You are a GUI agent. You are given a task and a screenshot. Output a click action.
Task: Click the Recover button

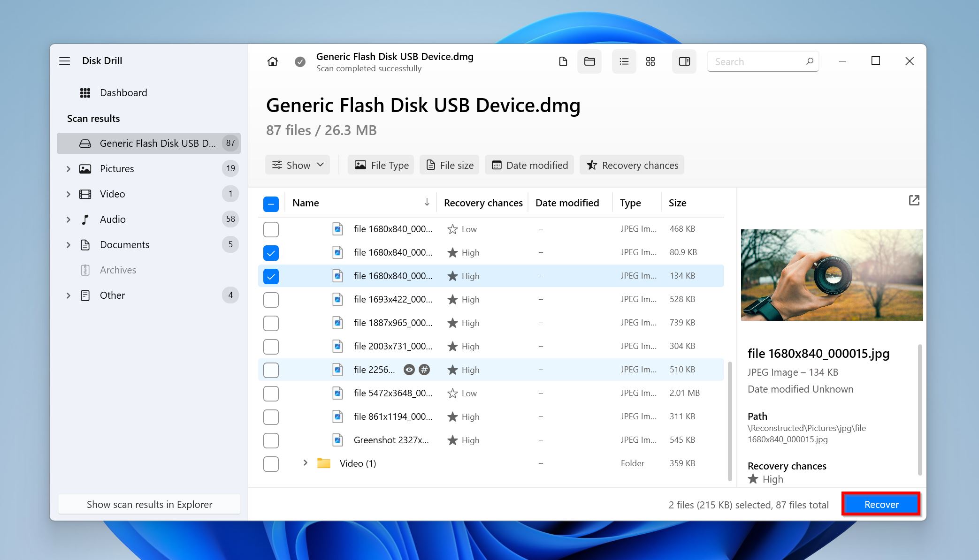[x=881, y=504]
